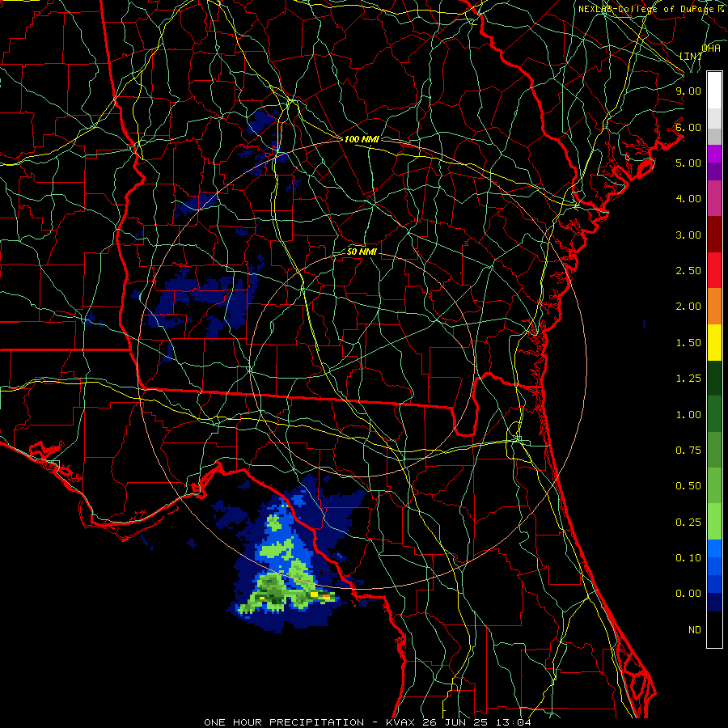Click the '0.25' legend value
Viewport: 728px width, 728px height.
tap(688, 523)
